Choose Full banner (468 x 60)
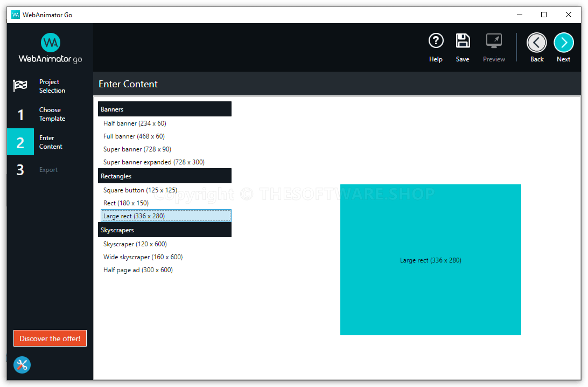This screenshot has height=387, width=588. coord(134,136)
